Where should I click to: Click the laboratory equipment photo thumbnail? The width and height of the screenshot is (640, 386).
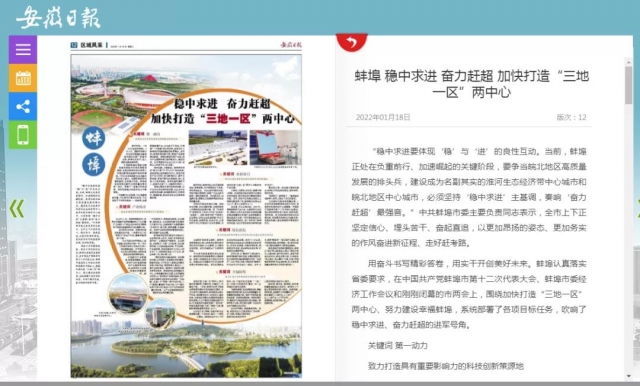[275, 147]
